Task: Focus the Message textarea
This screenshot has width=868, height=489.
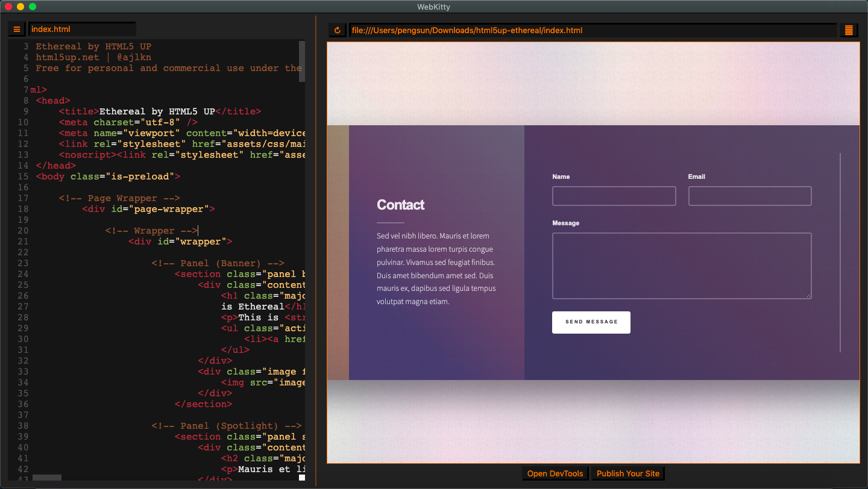Action: [x=682, y=266]
